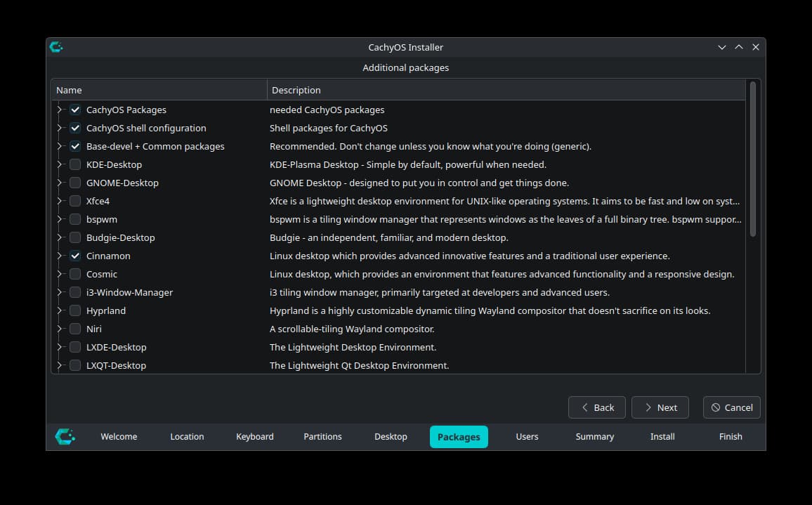
Task: Select 'Shell packages for CachyOS' description
Action: pyautogui.click(x=328, y=128)
